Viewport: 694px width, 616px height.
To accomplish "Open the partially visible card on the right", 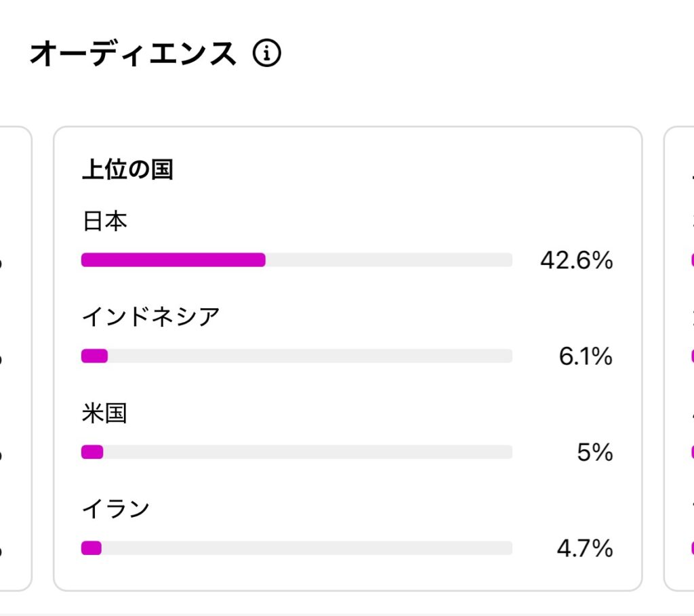I will pyautogui.click(x=679, y=358).
